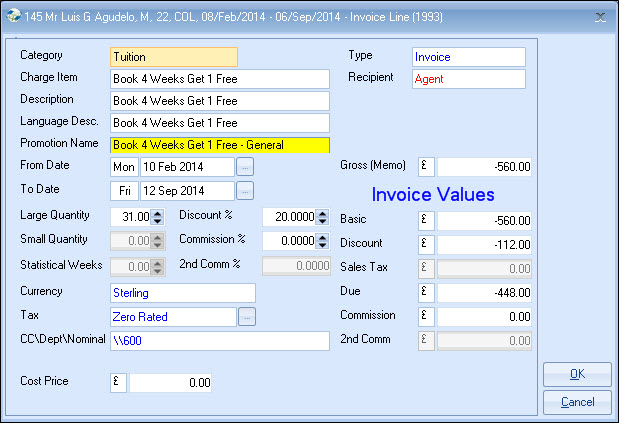Increase or decrease the Large Quantity spinner
The width and height of the screenshot is (619, 423).
tap(157, 217)
